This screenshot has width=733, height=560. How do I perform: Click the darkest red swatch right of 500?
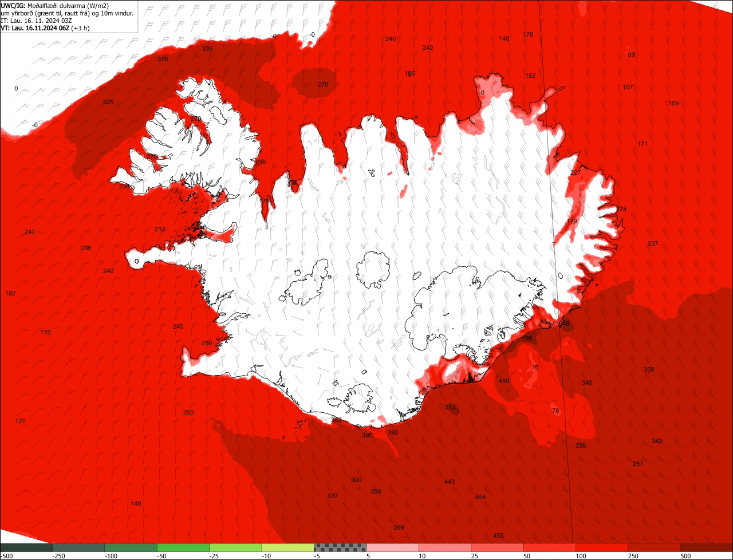[707, 547]
